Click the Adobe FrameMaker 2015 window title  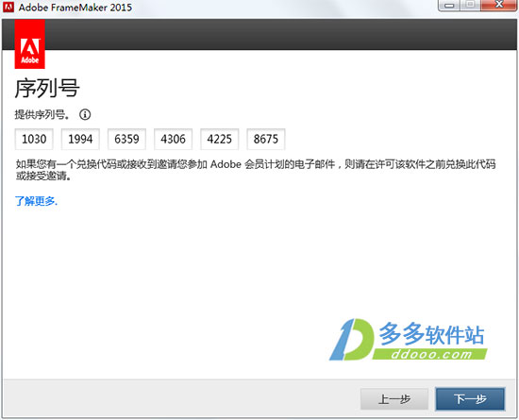tap(75, 8)
